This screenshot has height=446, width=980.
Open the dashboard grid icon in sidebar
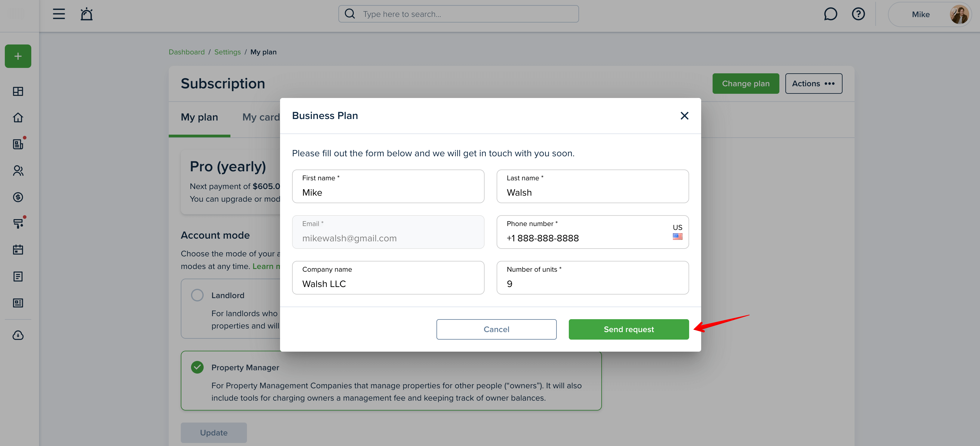18,91
